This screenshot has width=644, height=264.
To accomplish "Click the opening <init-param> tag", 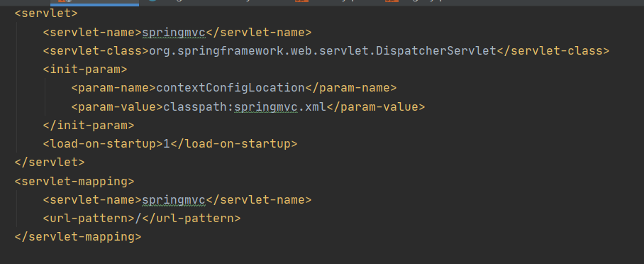I will [85, 69].
